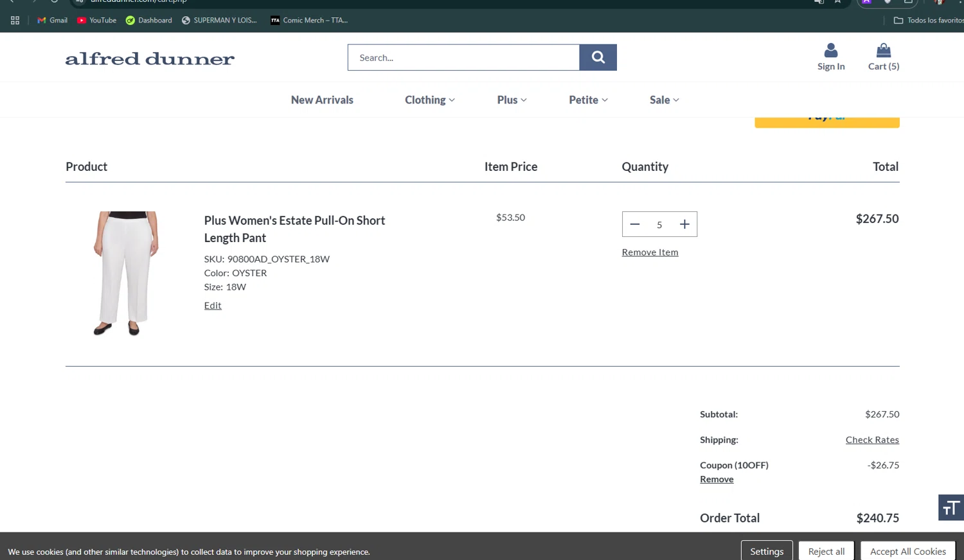
Task: Click the search magnifier button
Action: click(598, 57)
